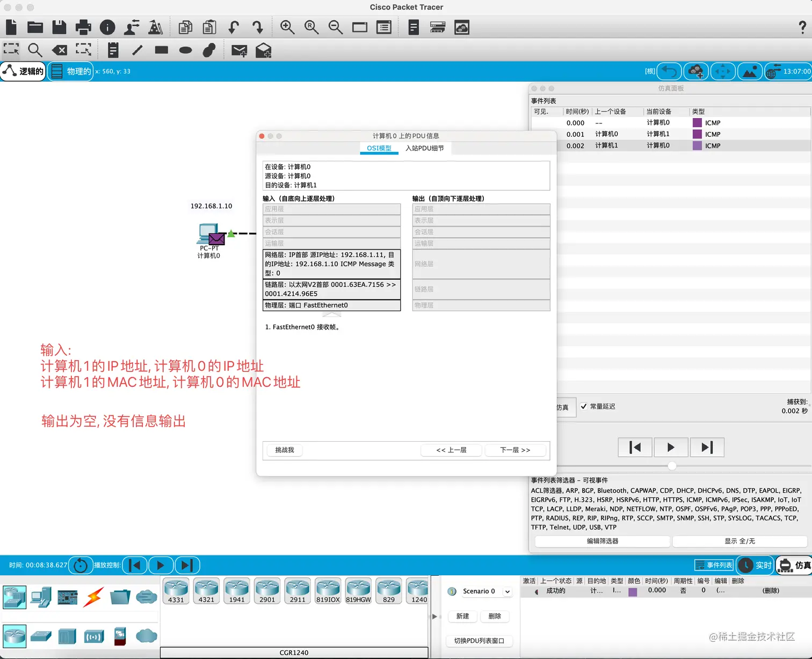Image resolution: width=812 pixels, height=659 pixels.
Task: Copy with the copy icon
Action: tap(185, 27)
